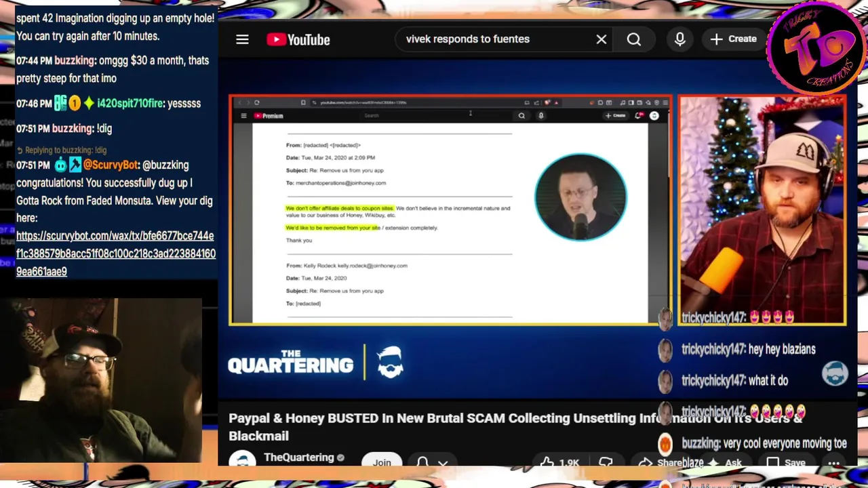Click the 'Replying to buzzking: !dig' line
868x488 pixels.
click(62, 150)
